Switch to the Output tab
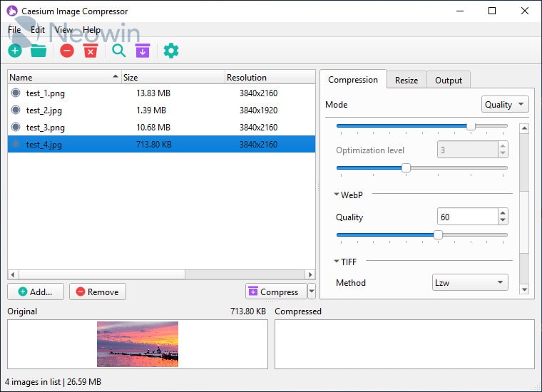Screen dimensions: 542x392 (449, 80)
